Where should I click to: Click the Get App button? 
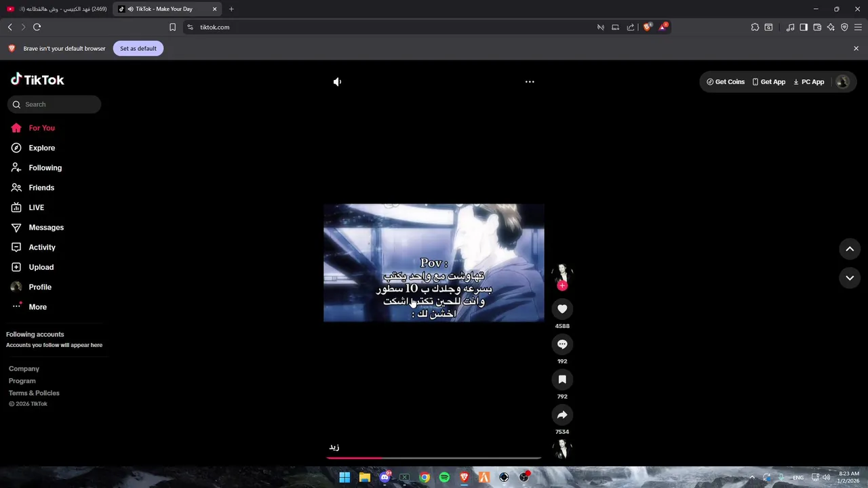(x=768, y=82)
